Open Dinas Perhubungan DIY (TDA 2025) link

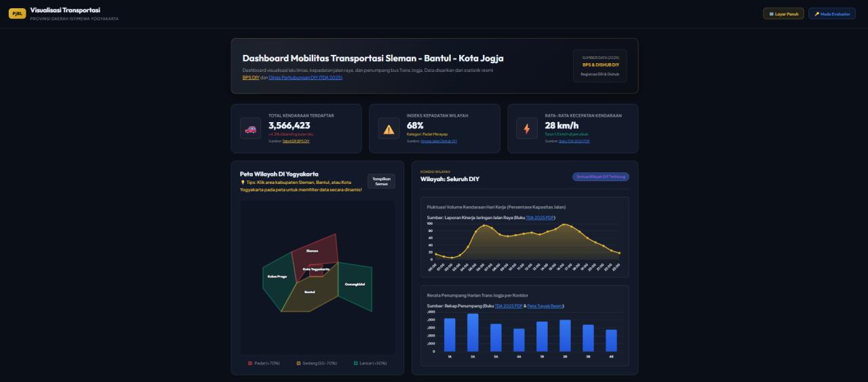(x=305, y=77)
